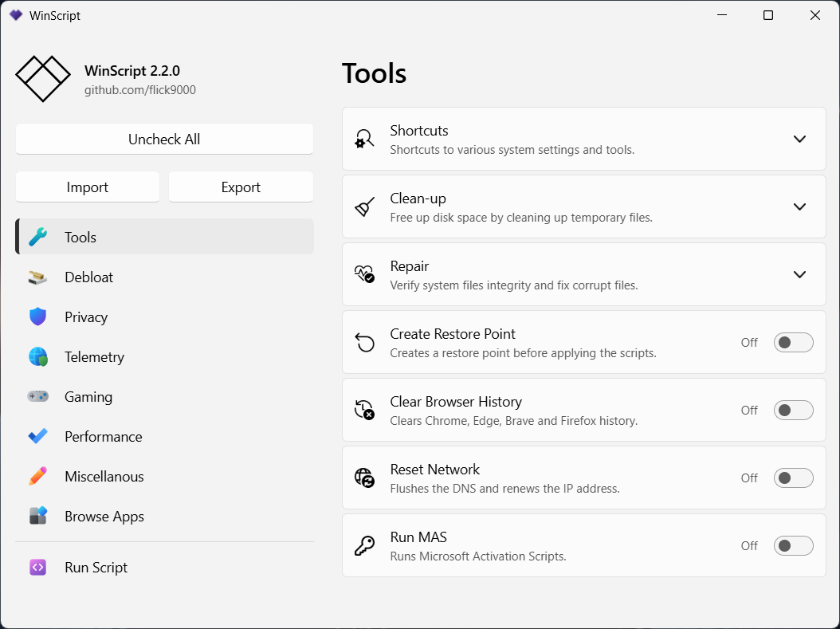Image resolution: width=840 pixels, height=629 pixels.
Task: Click the Run Script purple code icon
Action: [x=37, y=568]
